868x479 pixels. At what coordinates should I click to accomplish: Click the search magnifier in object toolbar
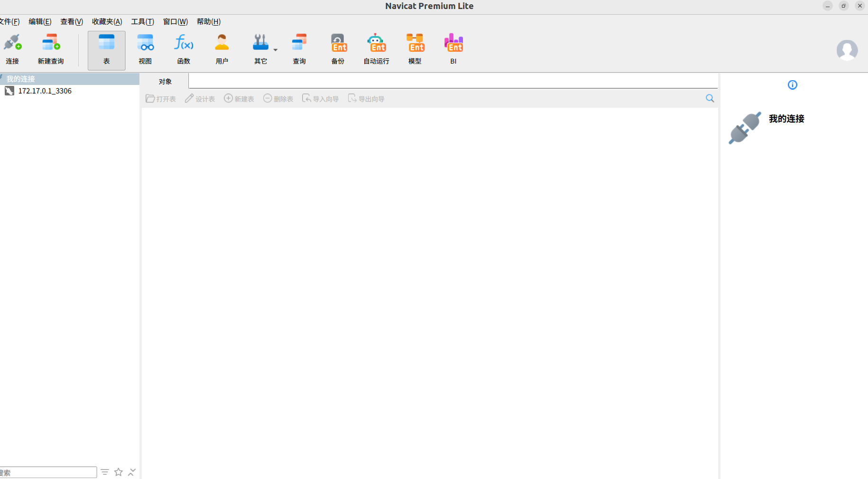[x=710, y=98]
